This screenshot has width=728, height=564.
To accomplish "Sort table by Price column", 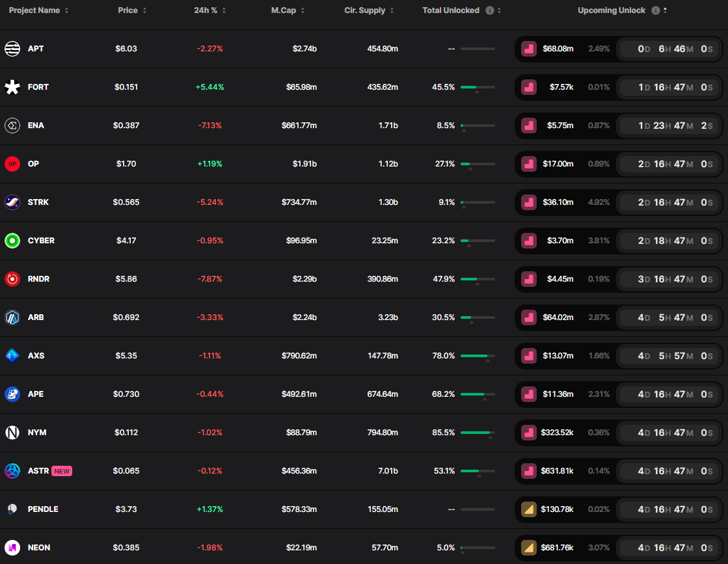I will coord(132,10).
